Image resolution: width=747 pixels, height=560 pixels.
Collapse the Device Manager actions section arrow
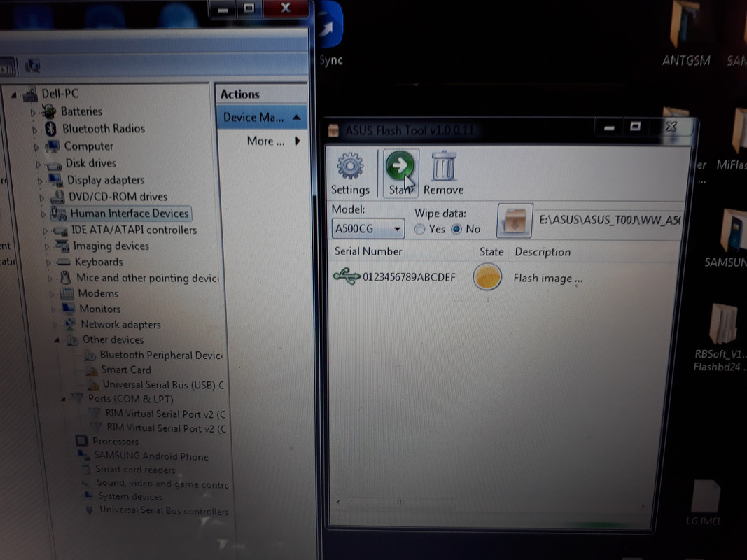(x=296, y=117)
